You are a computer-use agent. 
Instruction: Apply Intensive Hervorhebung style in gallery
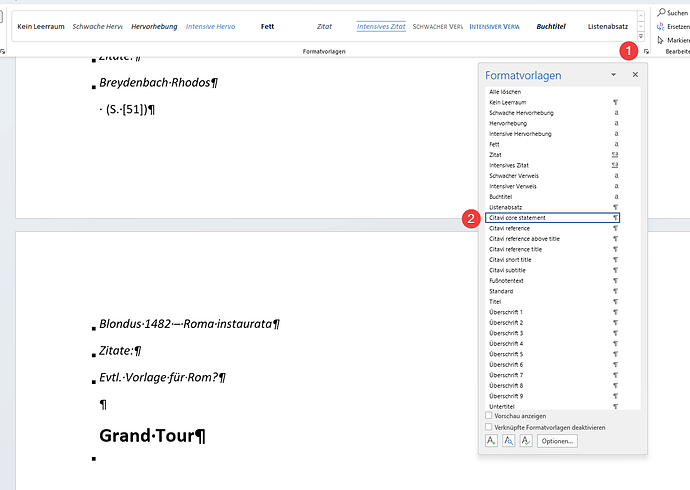coord(210,26)
